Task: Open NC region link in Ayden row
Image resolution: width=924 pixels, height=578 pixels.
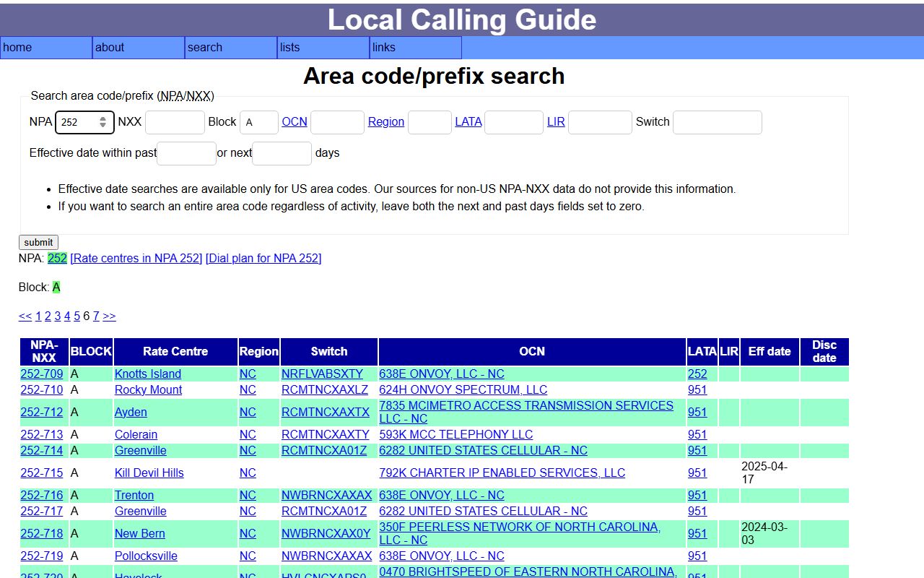Action: click(x=248, y=413)
